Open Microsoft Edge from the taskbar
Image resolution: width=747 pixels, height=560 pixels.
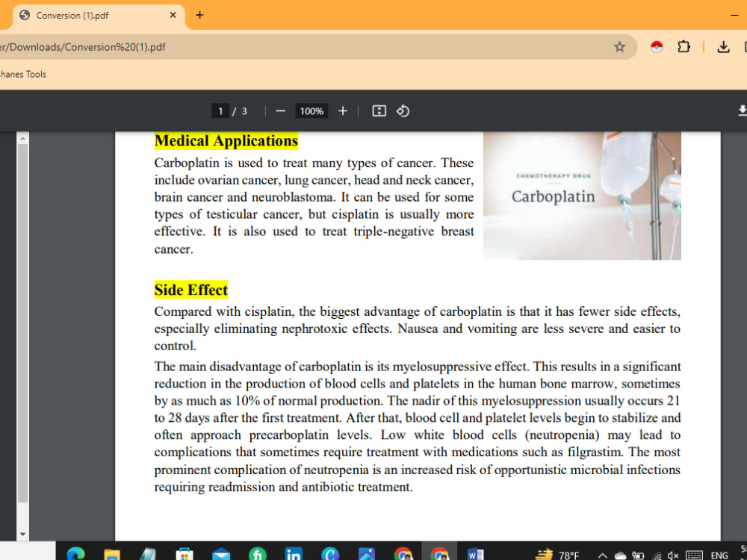coord(75,554)
